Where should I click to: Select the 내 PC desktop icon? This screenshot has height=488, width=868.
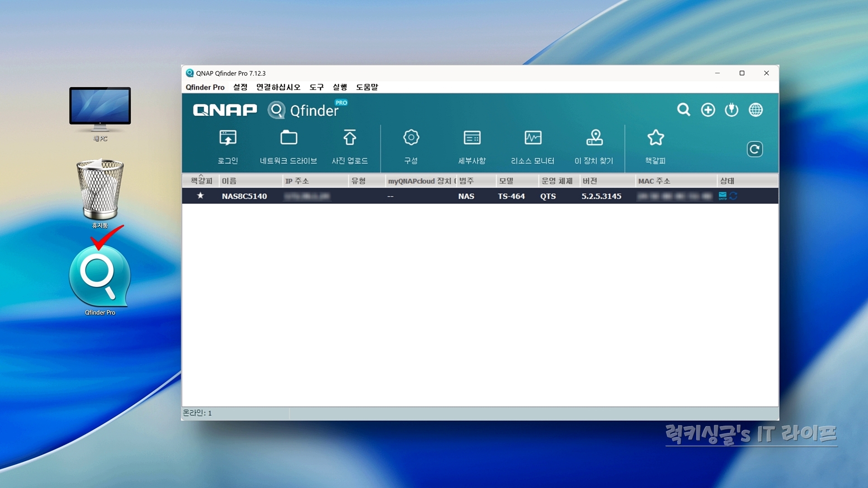point(100,114)
